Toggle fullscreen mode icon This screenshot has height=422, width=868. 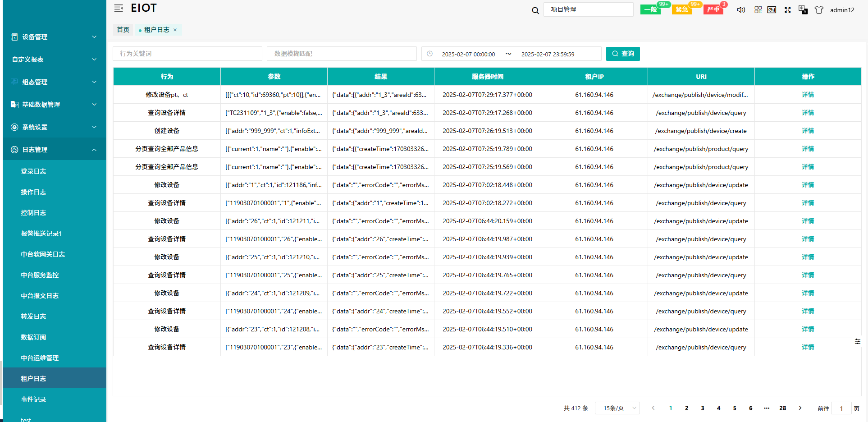point(787,10)
